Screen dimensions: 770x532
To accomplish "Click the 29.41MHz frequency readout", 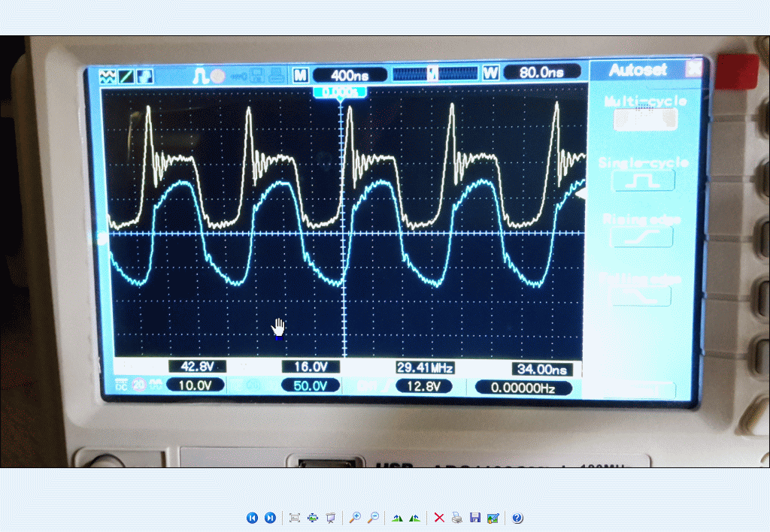I will pos(425,367).
